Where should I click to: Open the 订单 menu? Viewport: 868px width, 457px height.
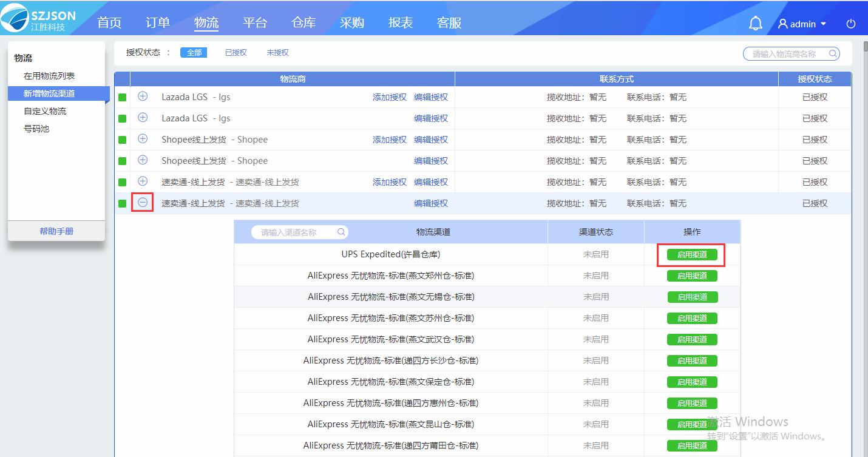tap(158, 23)
